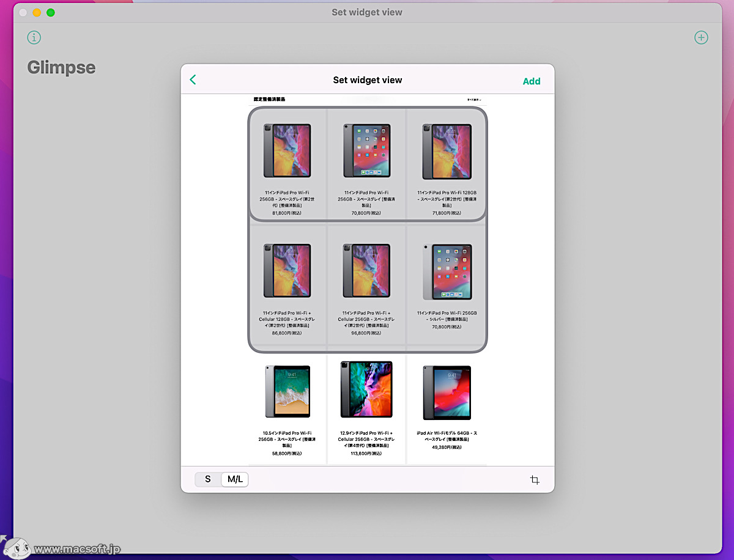The image size is (734, 560).
Task: Activate the crop tool icon
Action: tap(535, 480)
